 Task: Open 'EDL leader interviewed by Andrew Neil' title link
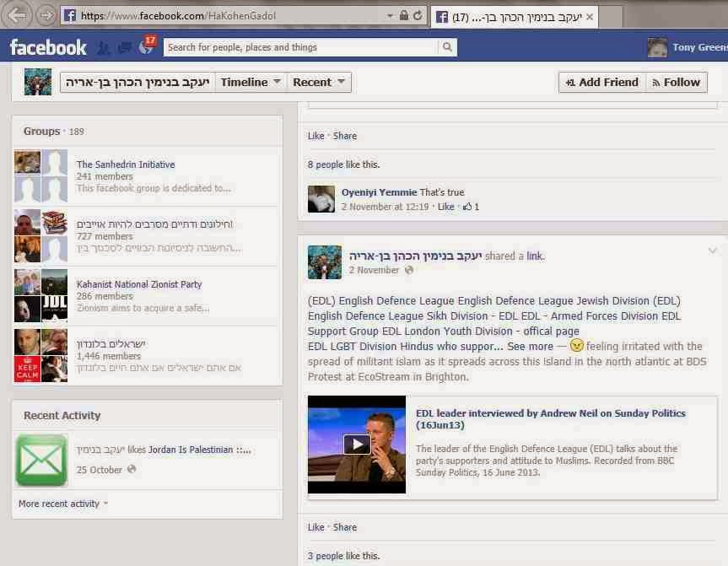tap(550, 419)
